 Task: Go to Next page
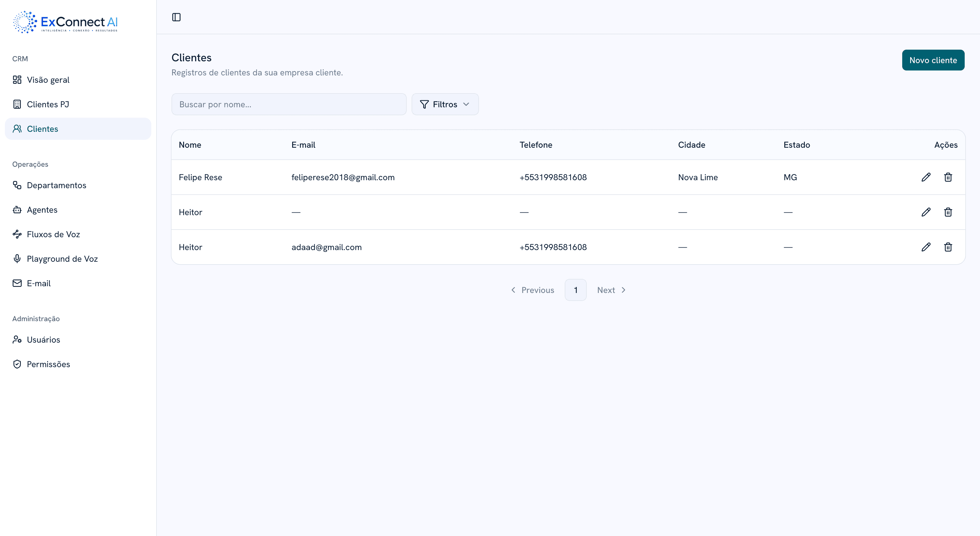(611, 290)
